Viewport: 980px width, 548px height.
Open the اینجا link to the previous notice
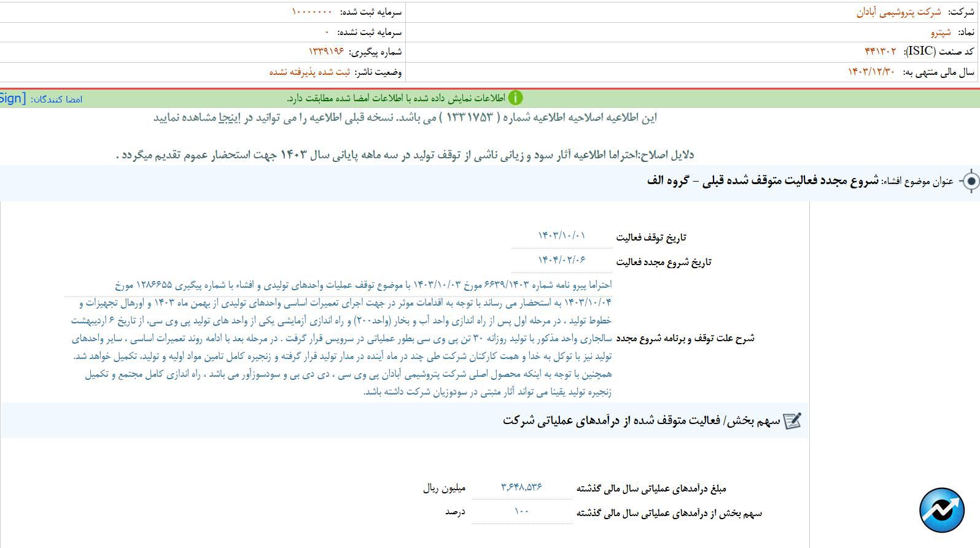pyautogui.click(x=230, y=118)
